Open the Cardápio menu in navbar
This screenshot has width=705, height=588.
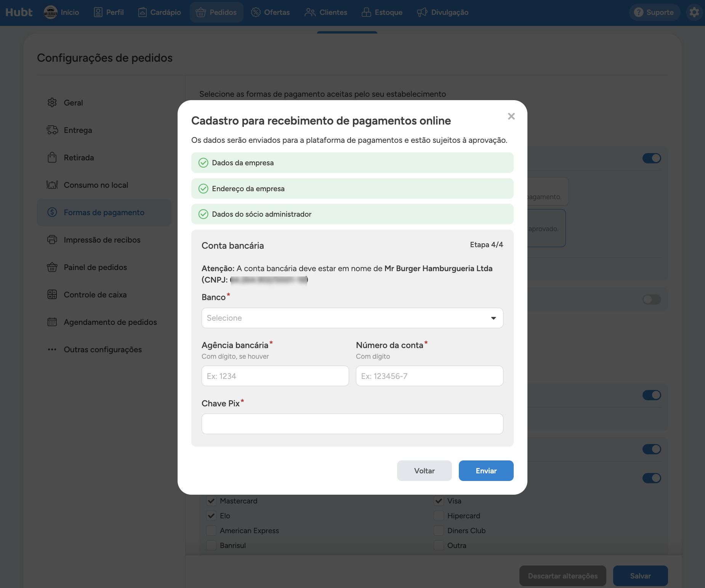159,12
